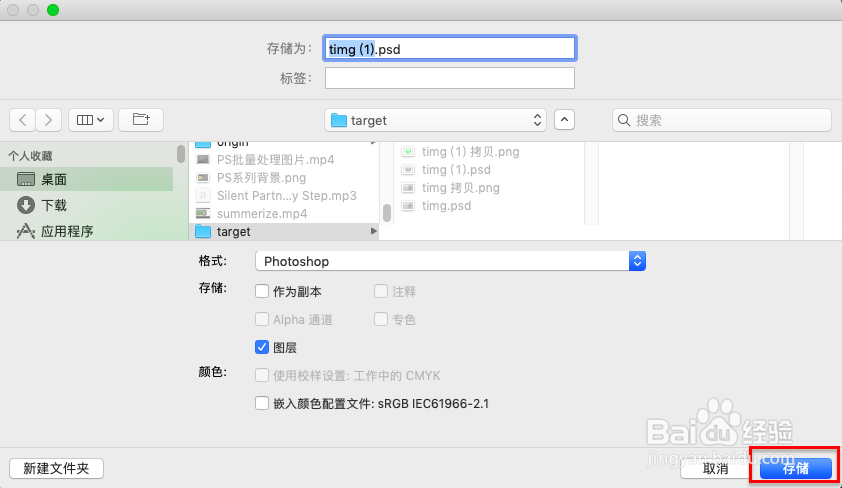Open the column view options button
842x488 pixels.
pos(90,120)
